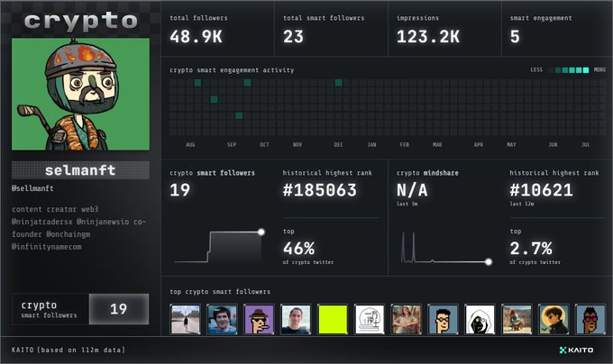Open the @infinitynamecom mention in bio

(47, 247)
